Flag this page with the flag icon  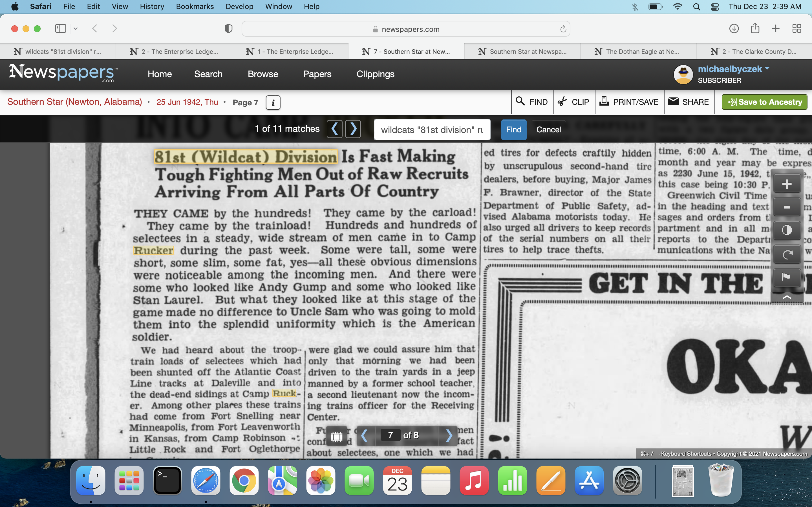point(787,277)
